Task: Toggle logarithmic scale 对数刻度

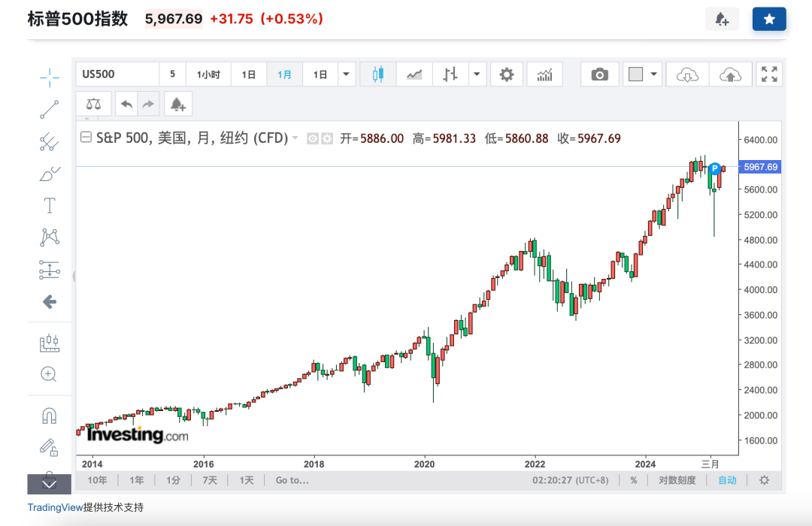Action: coord(677,480)
